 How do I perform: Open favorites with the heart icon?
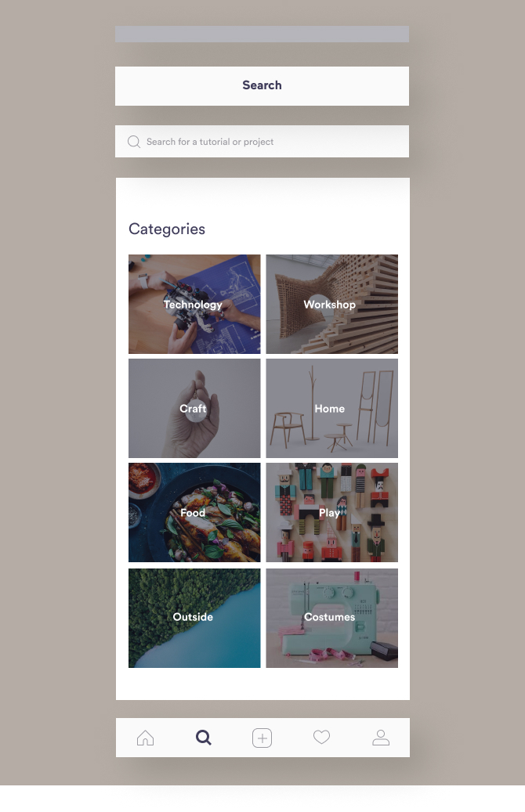pos(321,737)
